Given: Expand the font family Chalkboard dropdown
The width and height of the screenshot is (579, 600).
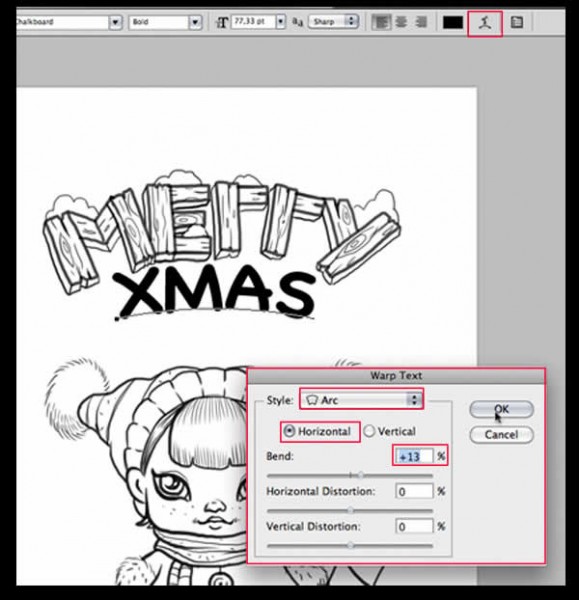Looking at the screenshot, I should coord(115,22).
